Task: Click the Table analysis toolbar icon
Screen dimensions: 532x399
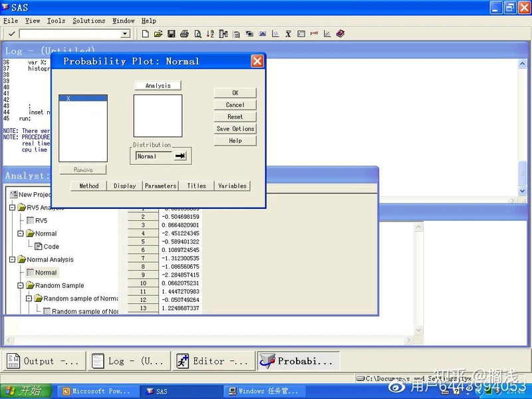Action: (x=301, y=34)
